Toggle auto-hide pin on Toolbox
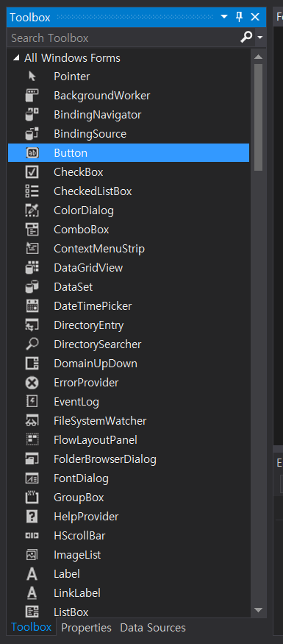283x644 pixels. (240, 17)
